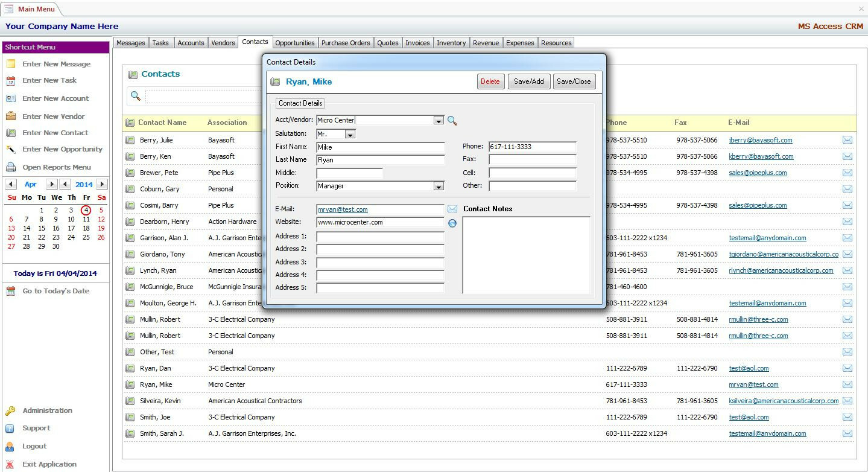Click the Administration key icon

(10, 410)
